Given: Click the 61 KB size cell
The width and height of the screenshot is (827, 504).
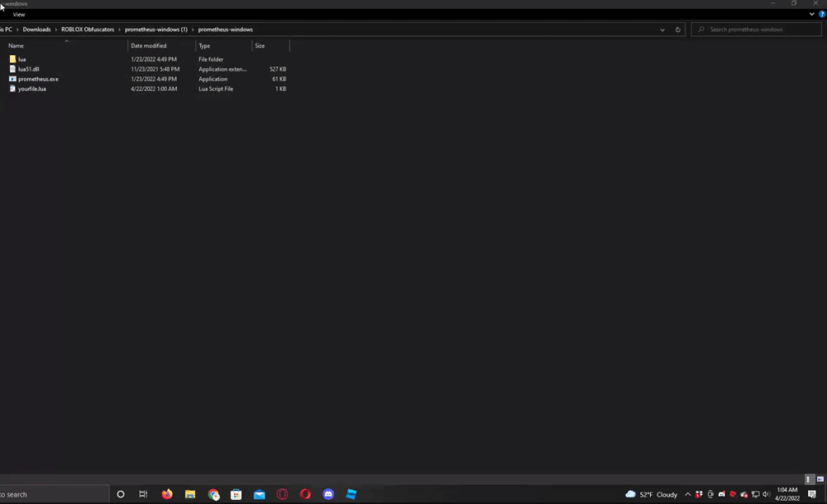Looking at the screenshot, I should [x=280, y=79].
